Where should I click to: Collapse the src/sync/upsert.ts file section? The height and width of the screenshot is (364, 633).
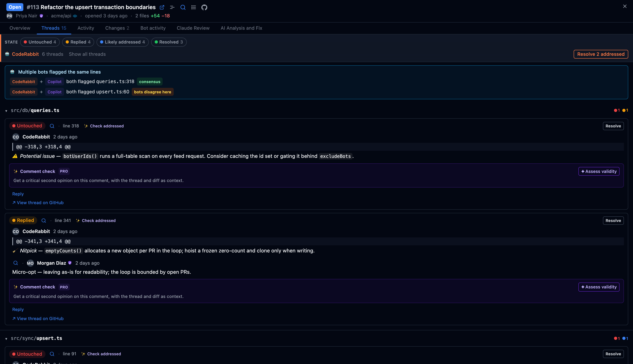pos(6,339)
